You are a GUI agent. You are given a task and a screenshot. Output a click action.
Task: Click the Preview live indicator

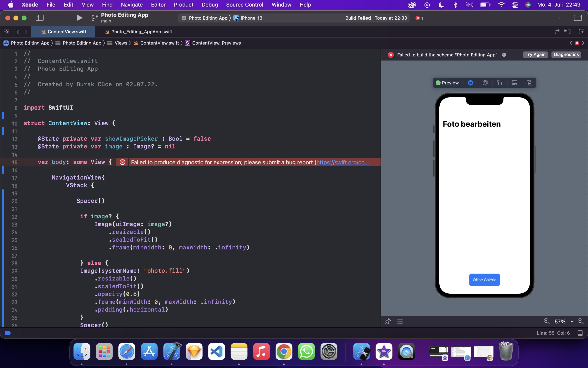tap(447, 83)
